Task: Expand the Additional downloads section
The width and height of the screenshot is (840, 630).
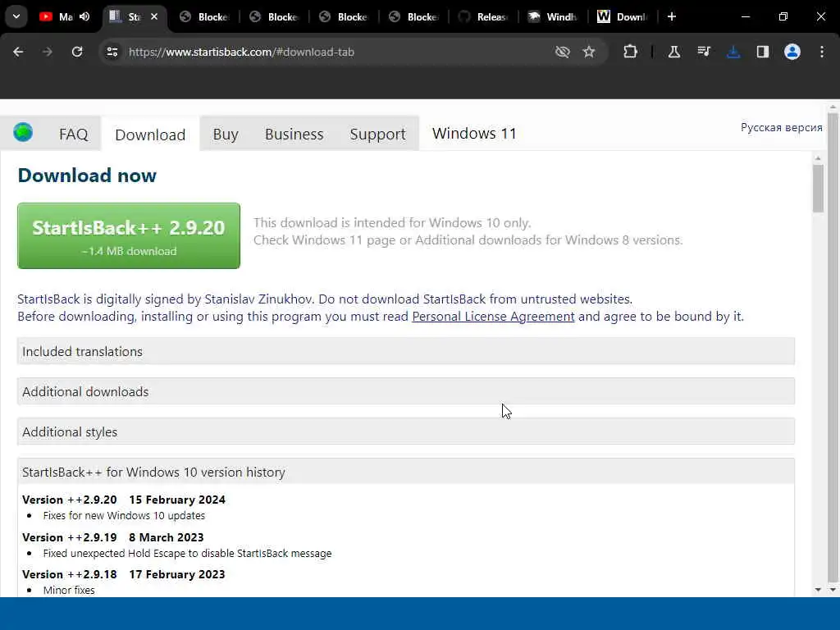Action: 405,391
